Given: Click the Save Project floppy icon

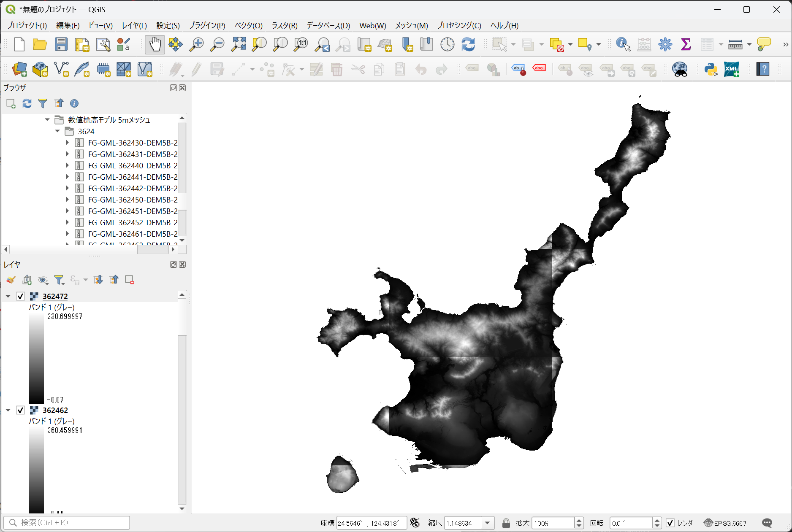Looking at the screenshot, I should [61, 44].
